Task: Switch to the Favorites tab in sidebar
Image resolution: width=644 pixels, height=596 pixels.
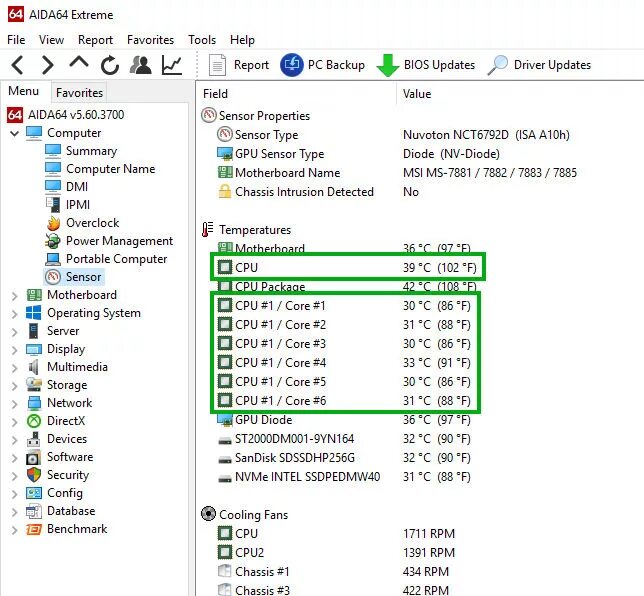Action: point(79,92)
